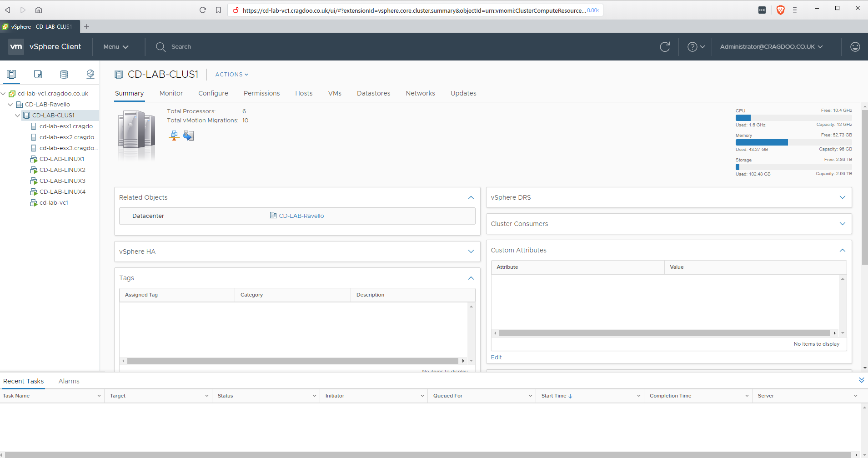Collapse the Related Objects panel
Image resolution: width=868 pixels, height=458 pixels.
click(471, 197)
